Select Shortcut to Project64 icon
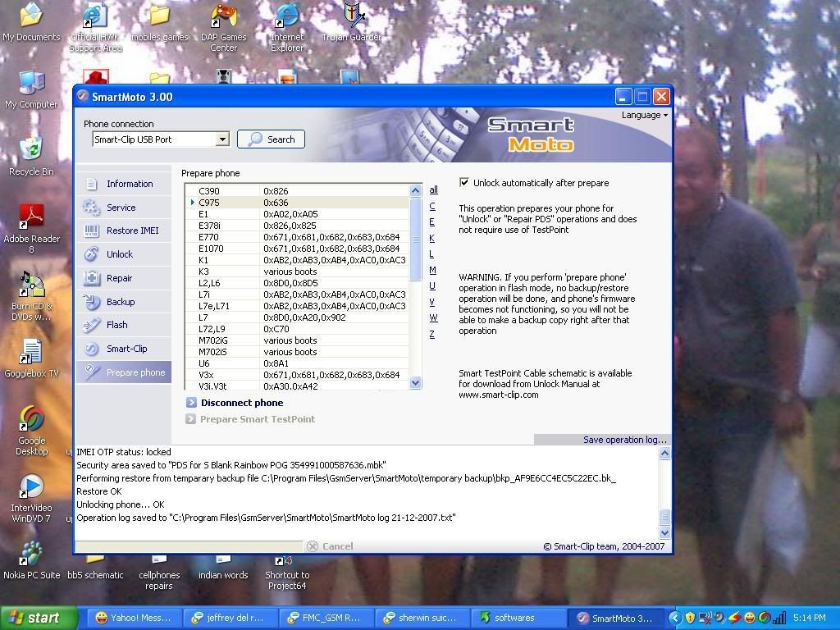The image size is (840, 630). [287, 573]
